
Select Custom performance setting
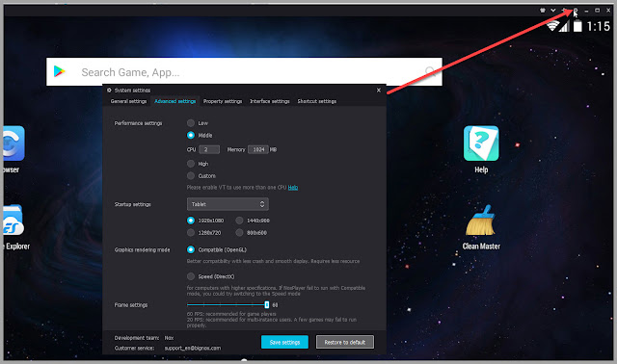tap(191, 175)
